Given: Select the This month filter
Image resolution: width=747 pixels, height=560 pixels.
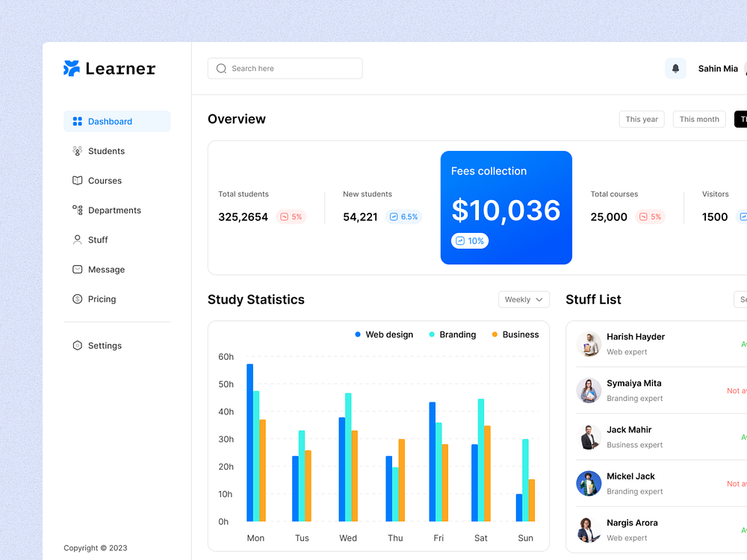Looking at the screenshot, I should coord(699,119).
